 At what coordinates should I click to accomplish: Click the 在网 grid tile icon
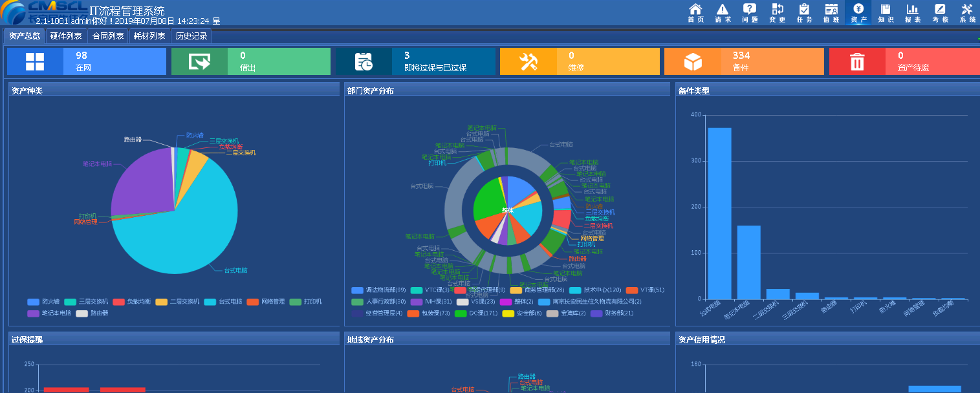tap(35, 61)
